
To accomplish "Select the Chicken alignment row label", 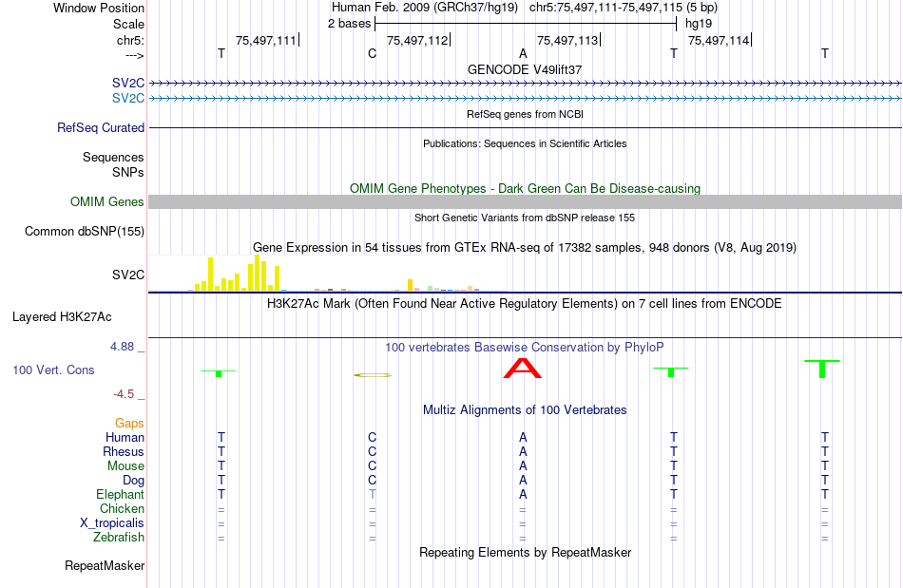I will pos(122,508).
